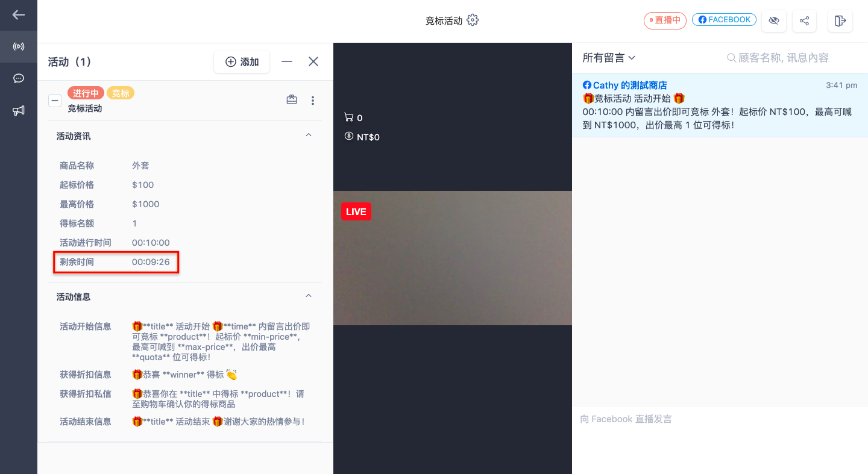Open the chat messages sidebar icon
This screenshot has width=868, height=474.
pos(19,78)
